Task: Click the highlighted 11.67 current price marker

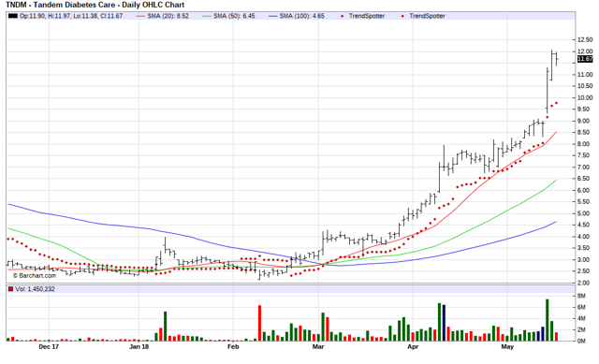Action: click(585, 59)
